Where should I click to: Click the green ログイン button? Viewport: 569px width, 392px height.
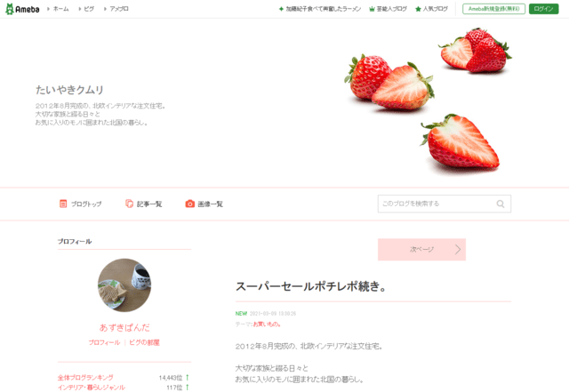(x=543, y=9)
